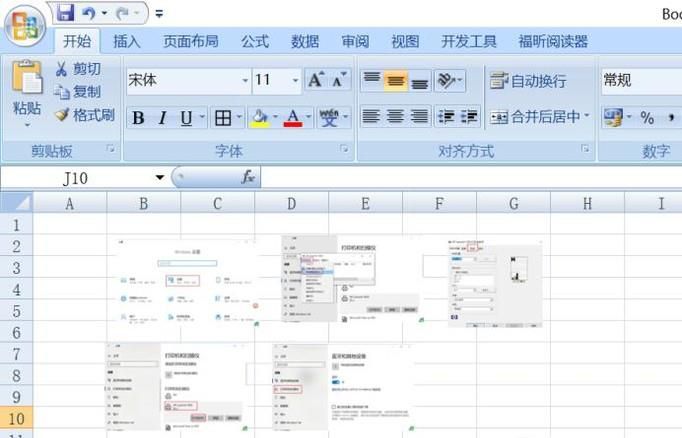Open the 剪贴板 dialog launcher
The height and width of the screenshot is (438, 682).
tap(110, 149)
